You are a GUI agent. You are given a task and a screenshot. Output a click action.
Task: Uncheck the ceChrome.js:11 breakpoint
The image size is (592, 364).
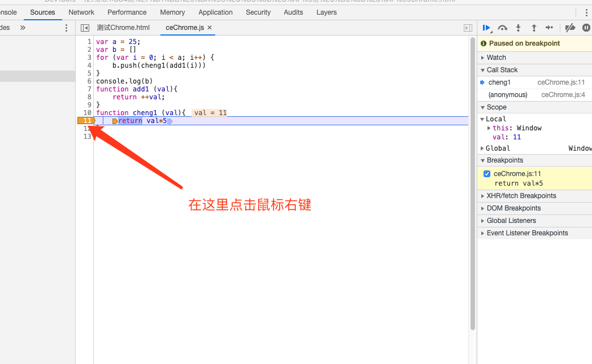487,174
